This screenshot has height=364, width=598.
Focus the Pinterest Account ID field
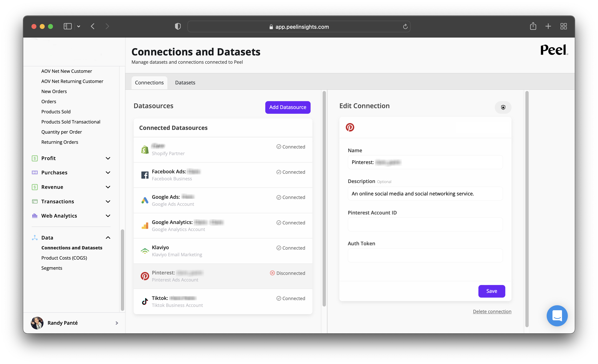[x=425, y=225]
